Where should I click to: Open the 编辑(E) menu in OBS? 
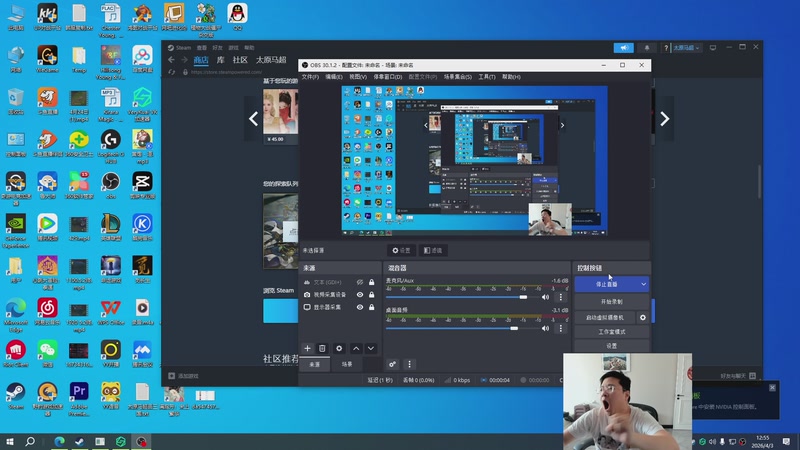pyautogui.click(x=334, y=77)
